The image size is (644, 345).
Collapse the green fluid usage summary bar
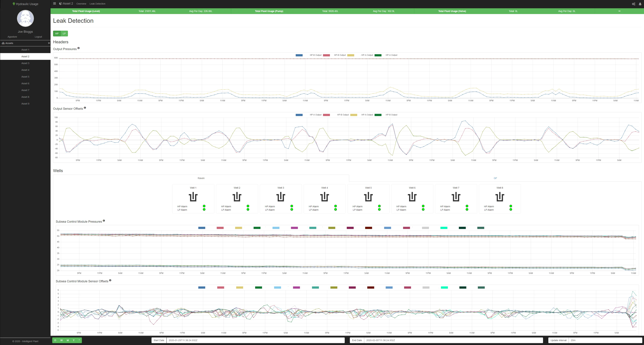click(x=619, y=11)
